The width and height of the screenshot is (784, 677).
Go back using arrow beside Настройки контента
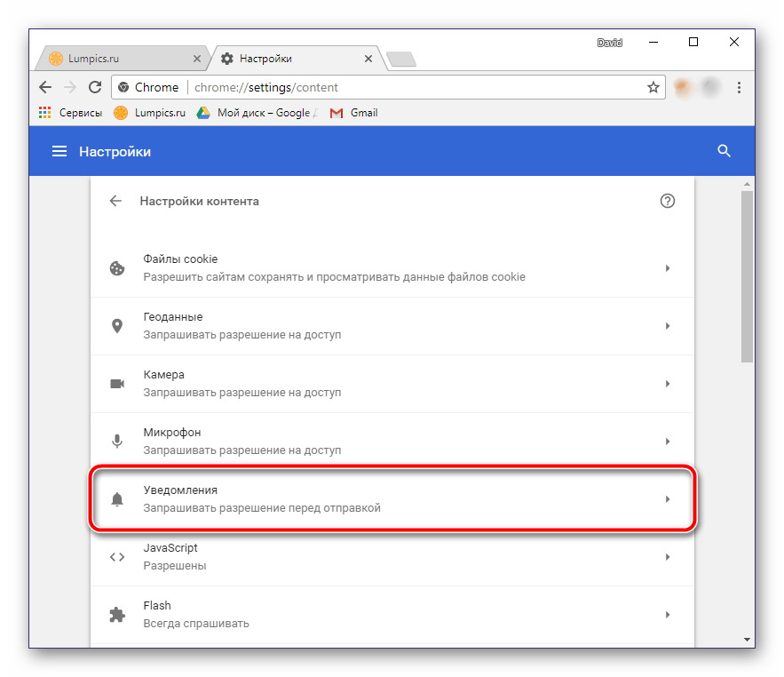[x=115, y=201]
